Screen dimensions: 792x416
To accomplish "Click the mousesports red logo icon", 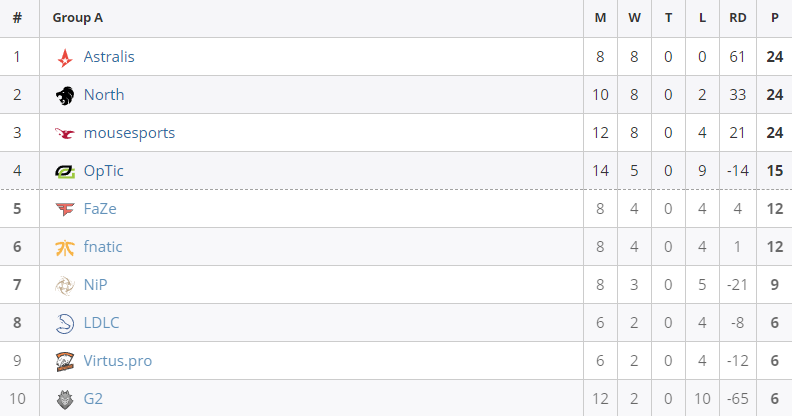I will coord(65,133).
